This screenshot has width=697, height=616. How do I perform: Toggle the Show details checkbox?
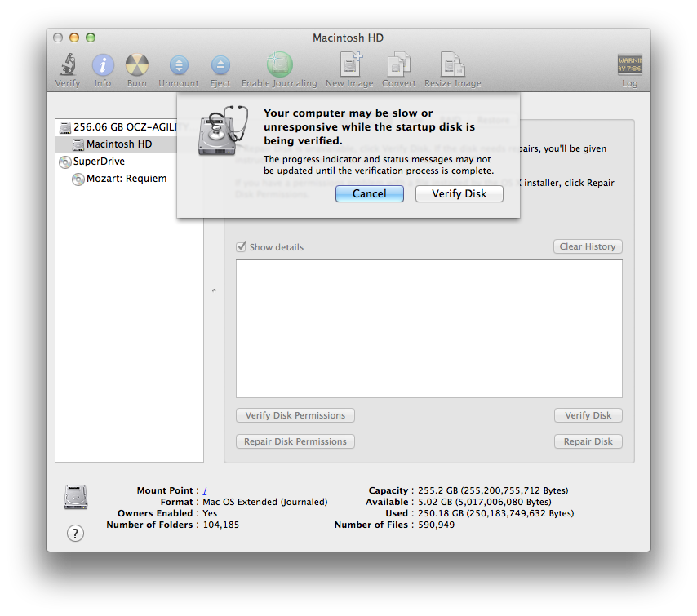(241, 246)
